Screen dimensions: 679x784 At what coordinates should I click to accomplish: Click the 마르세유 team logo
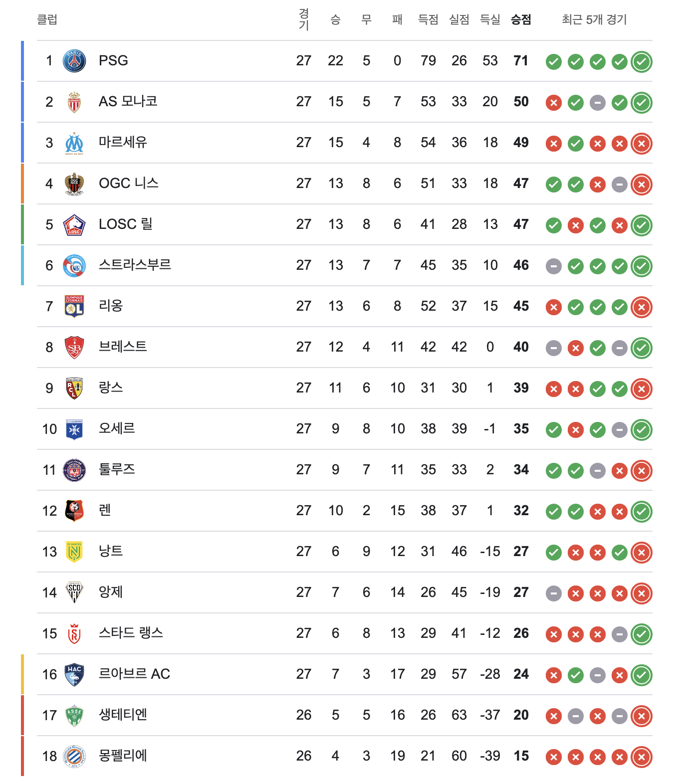click(74, 143)
